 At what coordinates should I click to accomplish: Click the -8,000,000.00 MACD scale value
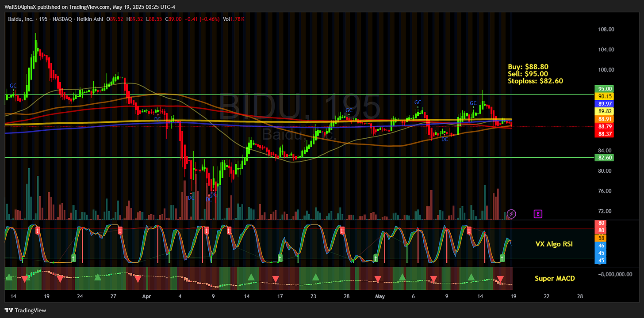coord(616,274)
